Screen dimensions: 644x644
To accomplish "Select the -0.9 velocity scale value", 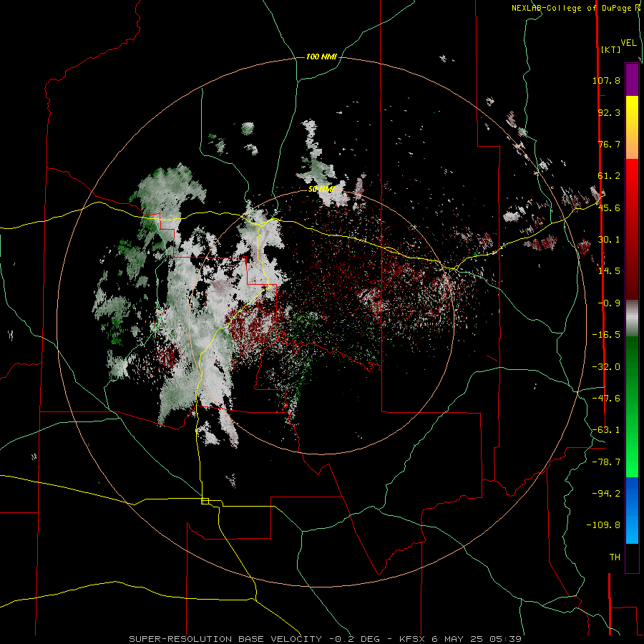I will [x=609, y=303].
